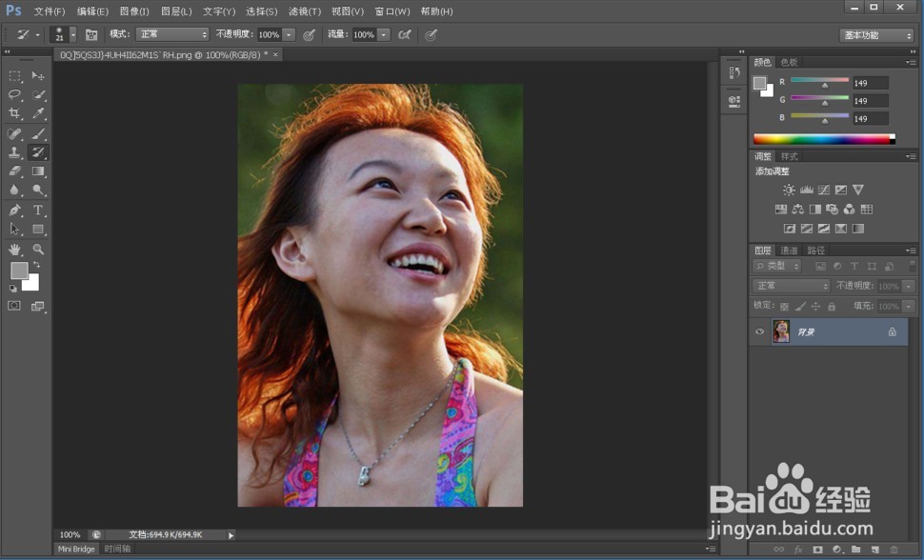Viewport: 924px width, 560px height.
Task: Add a Curves adjustment layer
Action: pyautogui.click(x=825, y=190)
